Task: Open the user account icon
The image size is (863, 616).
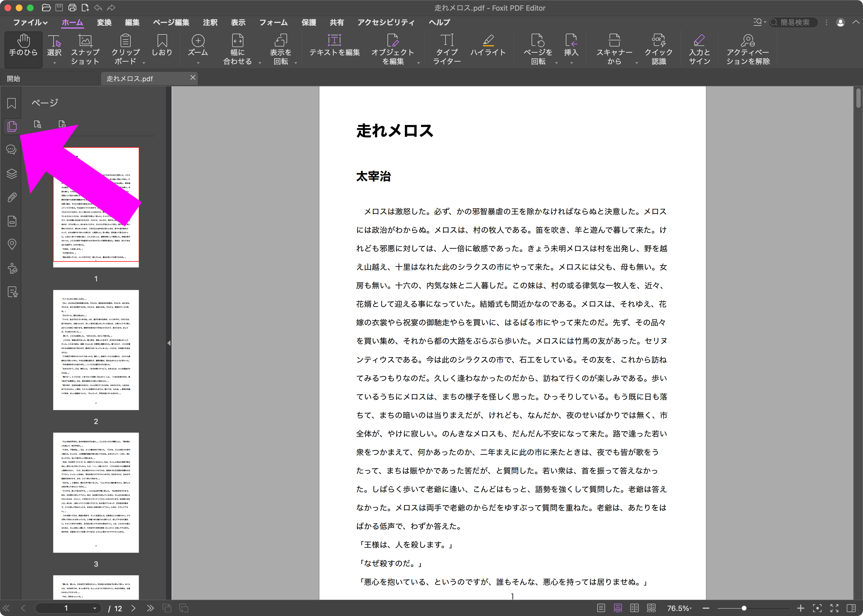Action: (840, 23)
